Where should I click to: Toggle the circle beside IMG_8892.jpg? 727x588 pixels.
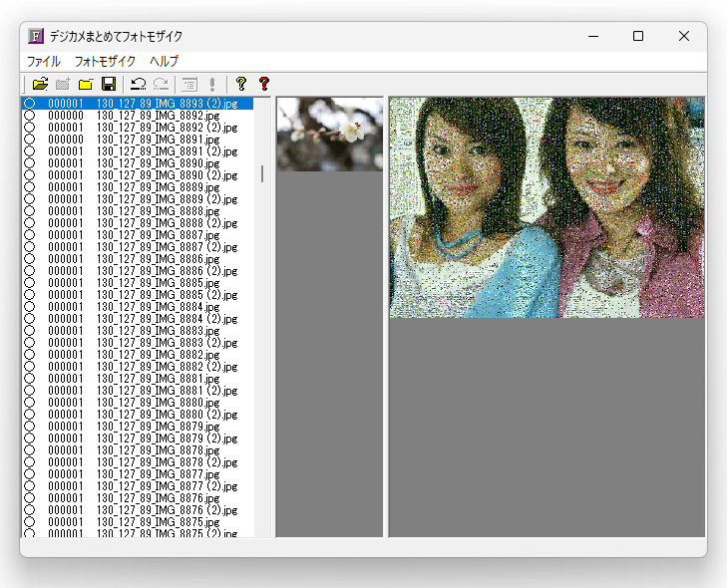coord(30,116)
